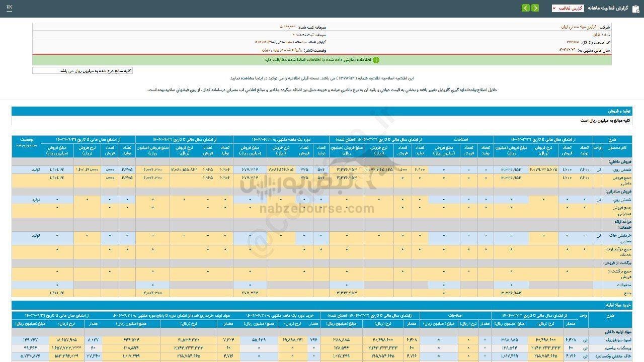Click the وضعیت محصول-واحد column header
The height and width of the screenshot is (362, 644).
pos(27,142)
